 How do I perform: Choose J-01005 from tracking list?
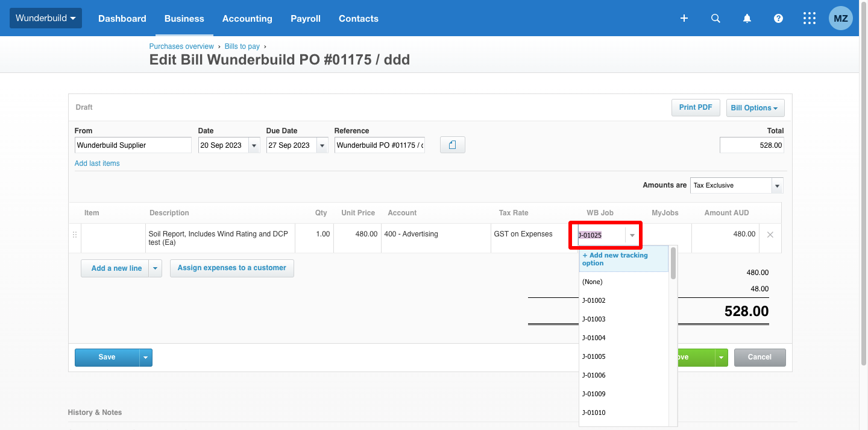(624, 356)
